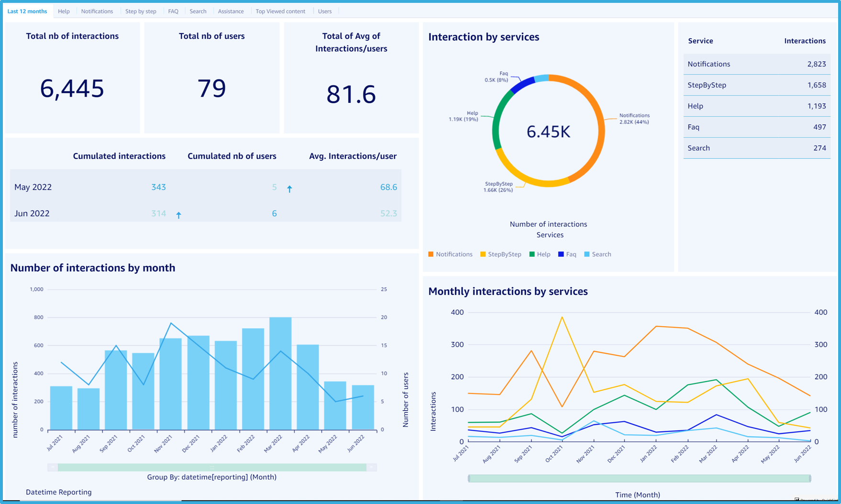Select the Help row in the service table

click(757, 106)
